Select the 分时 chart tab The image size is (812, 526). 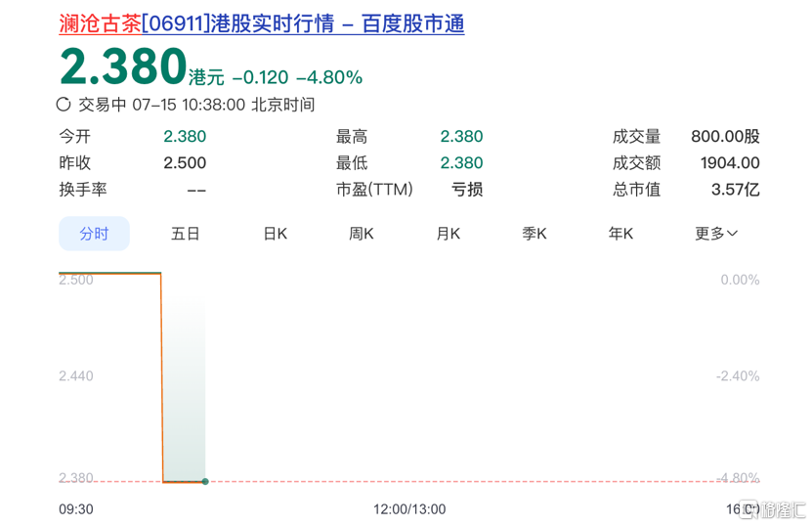click(x=94, y=234)
